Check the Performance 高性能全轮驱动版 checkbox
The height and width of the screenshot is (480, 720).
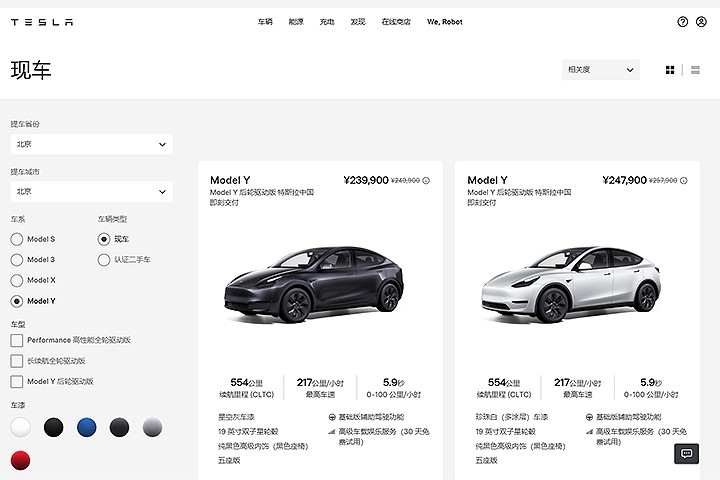tap(17, 340)
